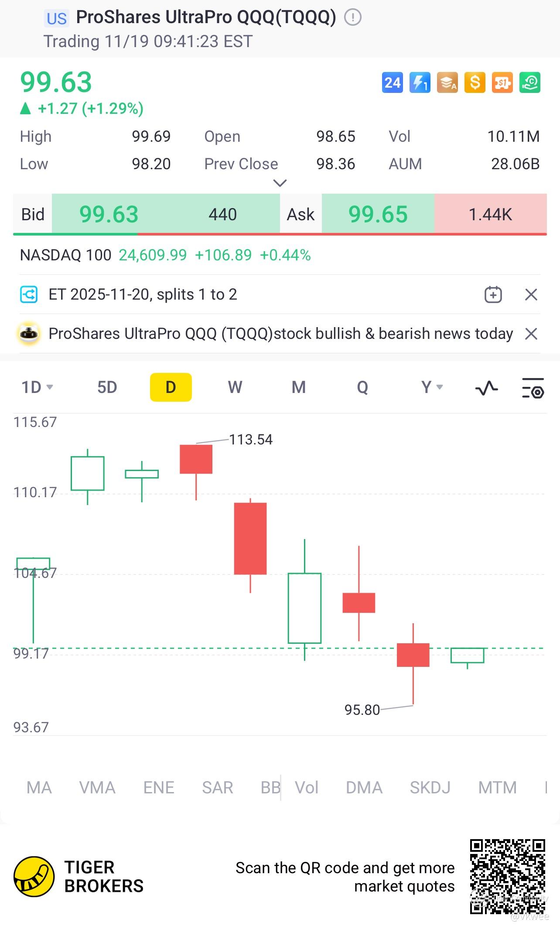Tap the red candle labeled 113.54
The image size is (560, 929).
point(196,459)
